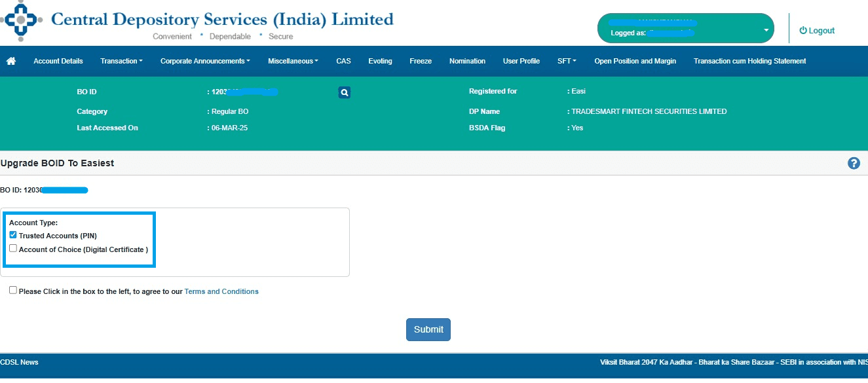The image size is (868, 383).
Task: Open Transaction cum Holding Statement
Action: 749,61
